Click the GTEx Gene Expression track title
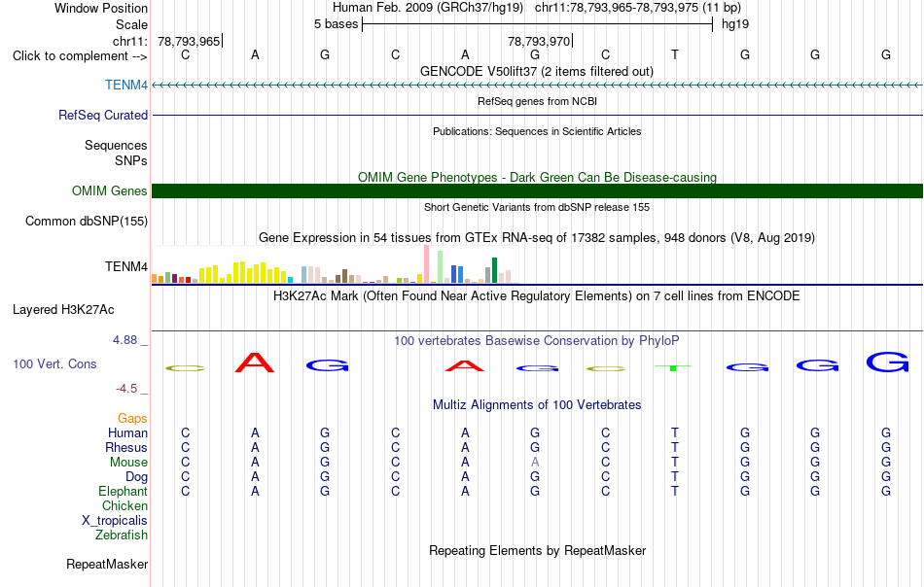Viewport: 924px width, 587px height. pyautogui.click(x=537, y=237)
